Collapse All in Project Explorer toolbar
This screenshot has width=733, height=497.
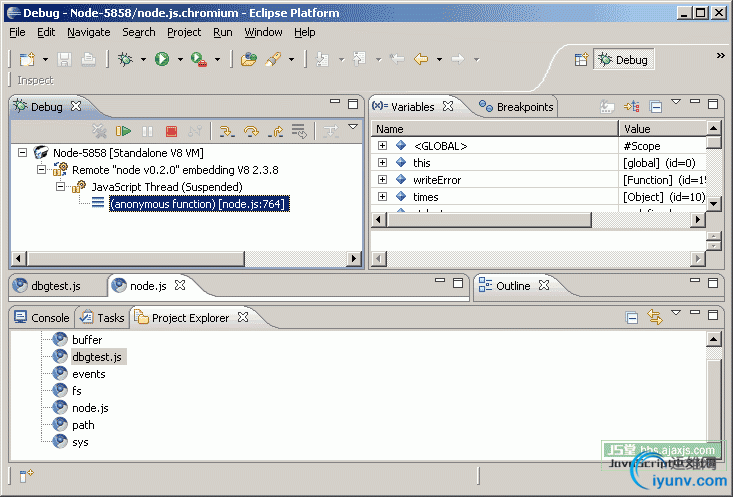pyautogui.click(x=632, y=318)
